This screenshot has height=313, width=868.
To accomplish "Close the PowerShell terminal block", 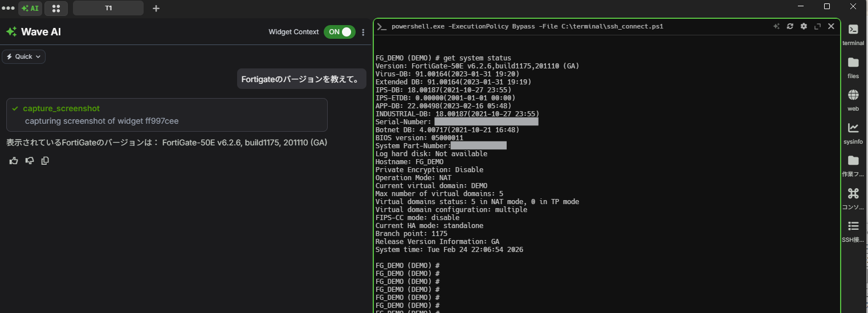I will coord(831,26).
